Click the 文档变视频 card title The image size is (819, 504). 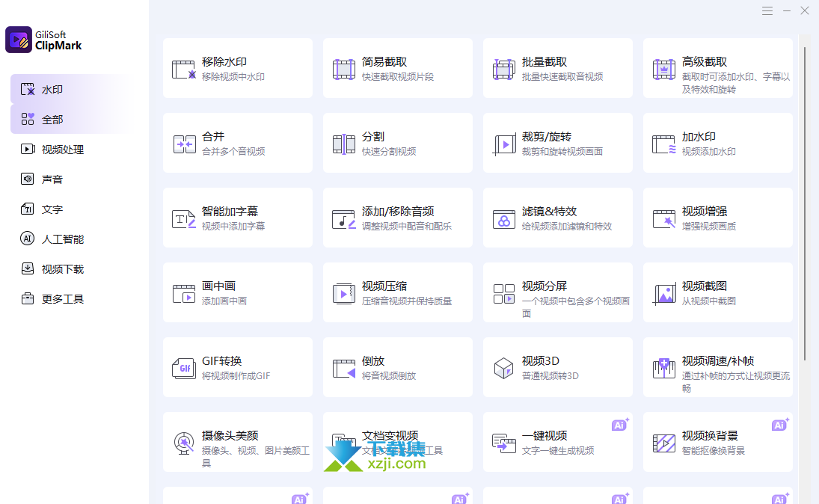(390, 436)
